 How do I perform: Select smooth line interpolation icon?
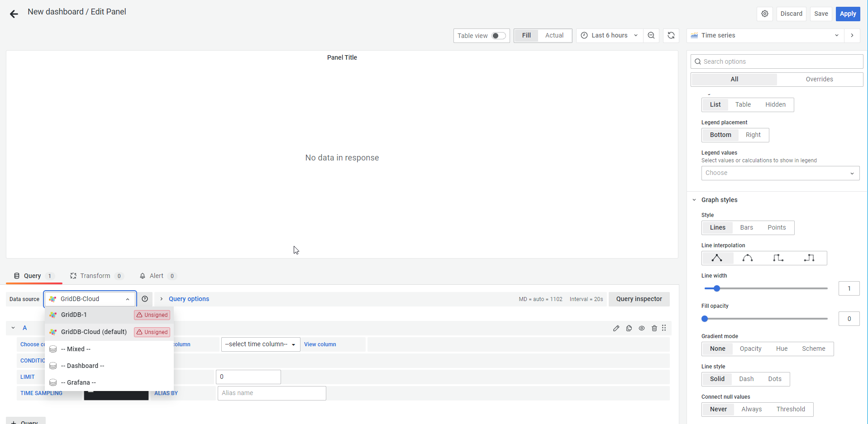(x=748, y=258)
